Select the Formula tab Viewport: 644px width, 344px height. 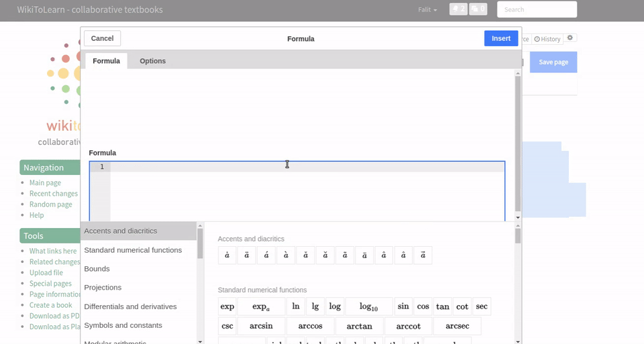tap(106, 61)
